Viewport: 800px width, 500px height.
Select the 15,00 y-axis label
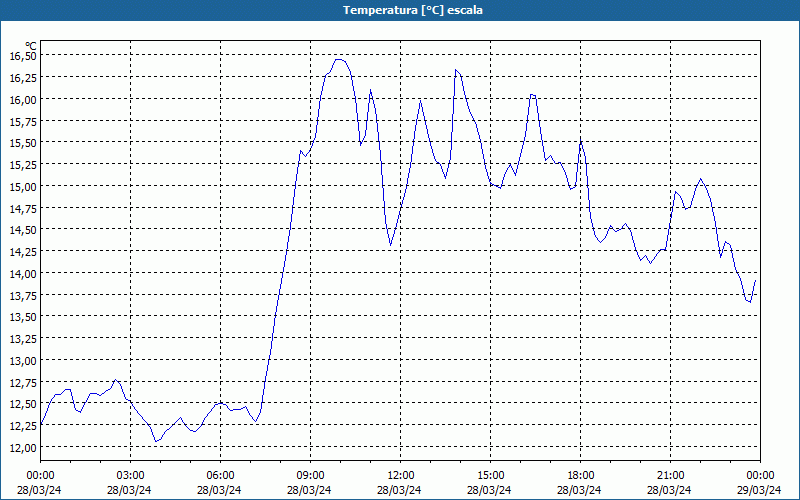pyautogui.click(x=23, y=187)
